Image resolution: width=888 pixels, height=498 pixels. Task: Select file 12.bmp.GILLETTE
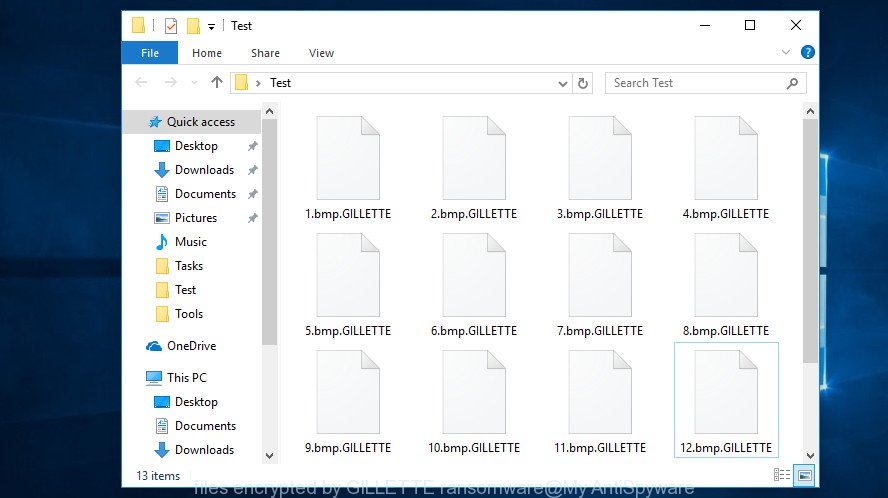(726, 400)
